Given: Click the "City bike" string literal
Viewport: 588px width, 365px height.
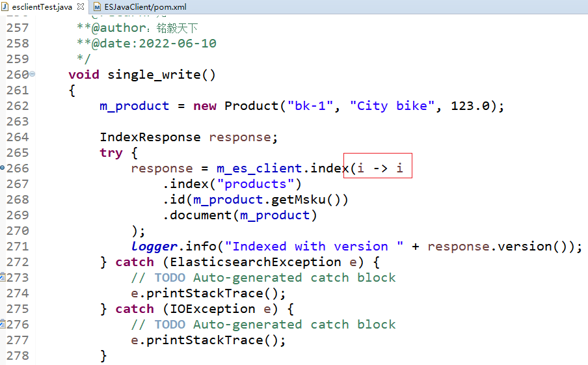Looking at the screenshot, I should pyautogui.click(x=392, y=106).
